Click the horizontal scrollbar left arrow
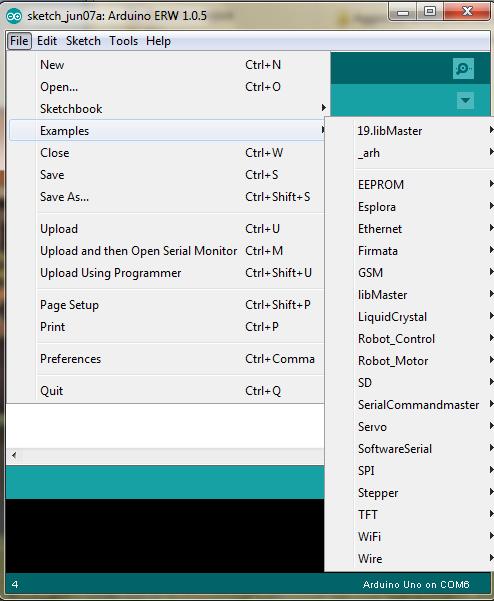The image size is (494, 601). tap(14, 455)
